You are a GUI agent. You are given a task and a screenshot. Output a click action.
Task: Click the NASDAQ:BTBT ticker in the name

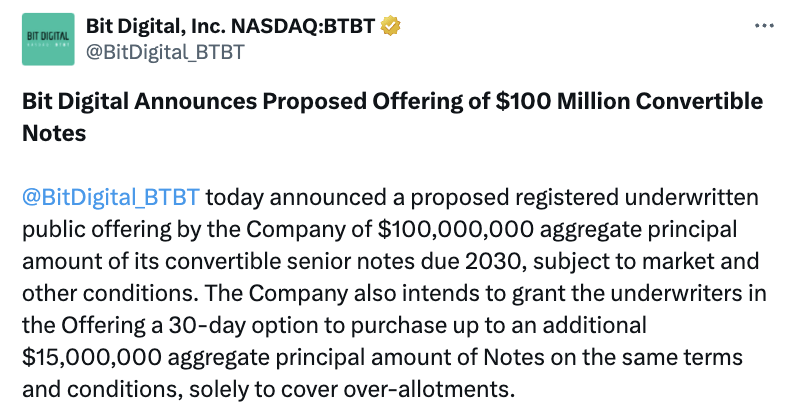(303, 26)
